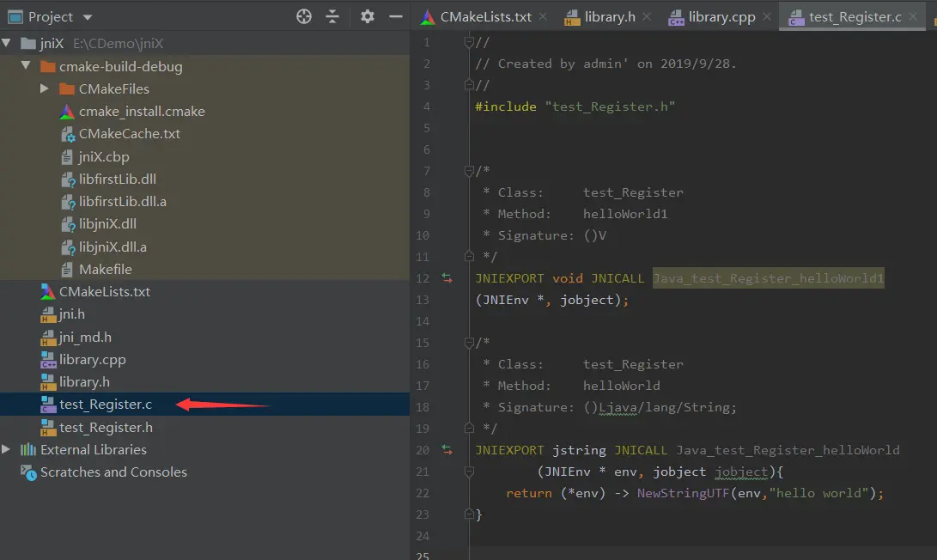Image resolution: width=937 pixels, height=560 pixels.
Task: Select Scratches and Consoles node
Action: tap(113, 472)
